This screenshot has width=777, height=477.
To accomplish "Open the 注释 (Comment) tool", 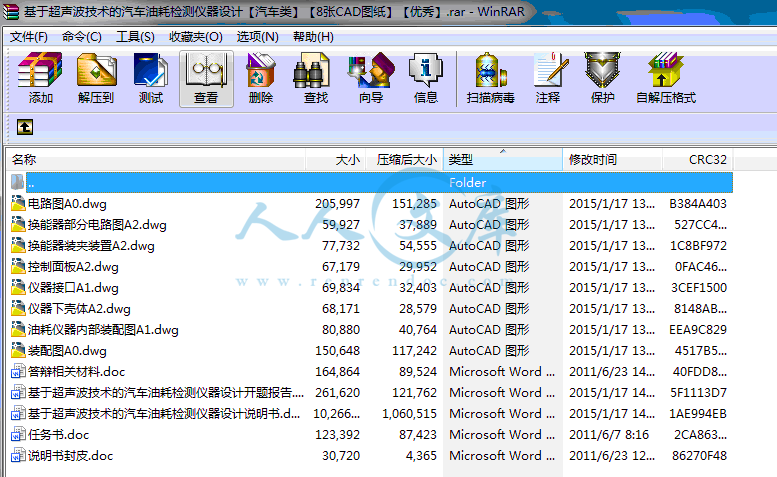I will point(550,71).
